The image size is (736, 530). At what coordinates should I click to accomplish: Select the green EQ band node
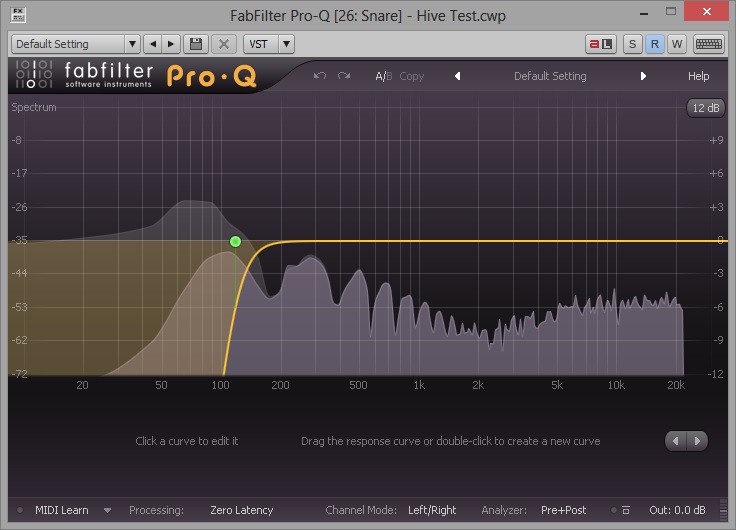tap(235, 242)
